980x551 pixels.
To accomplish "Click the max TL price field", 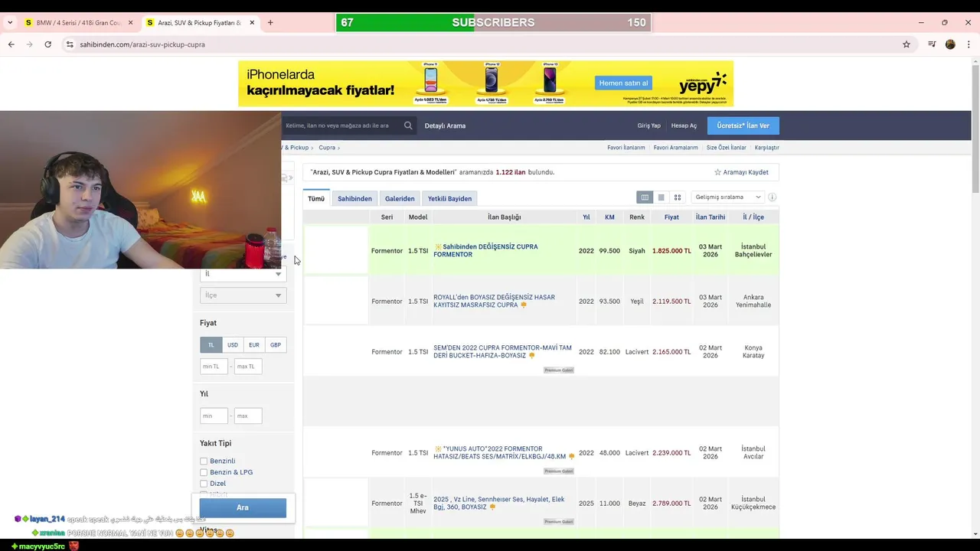I will pyautogui.click(x=248, y=367).
